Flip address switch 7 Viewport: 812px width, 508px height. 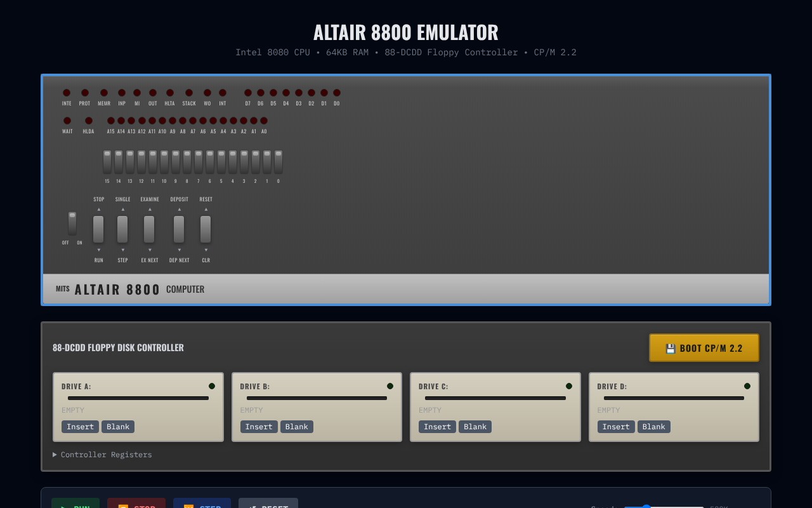point(199,162)
